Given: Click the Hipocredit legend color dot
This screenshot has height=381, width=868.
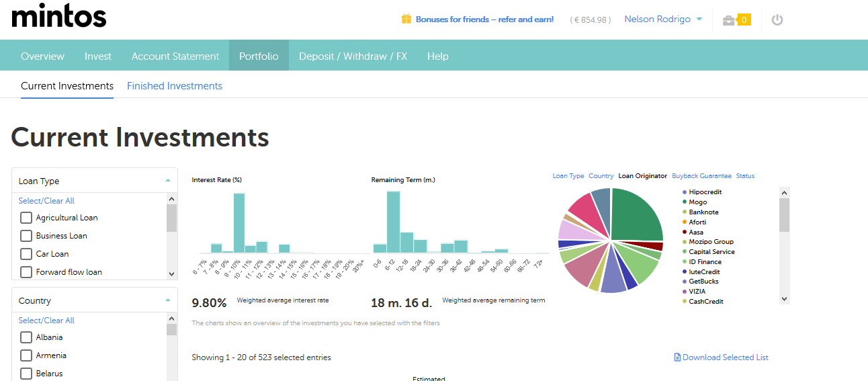Looking at the screenshot, I should 684,192.
